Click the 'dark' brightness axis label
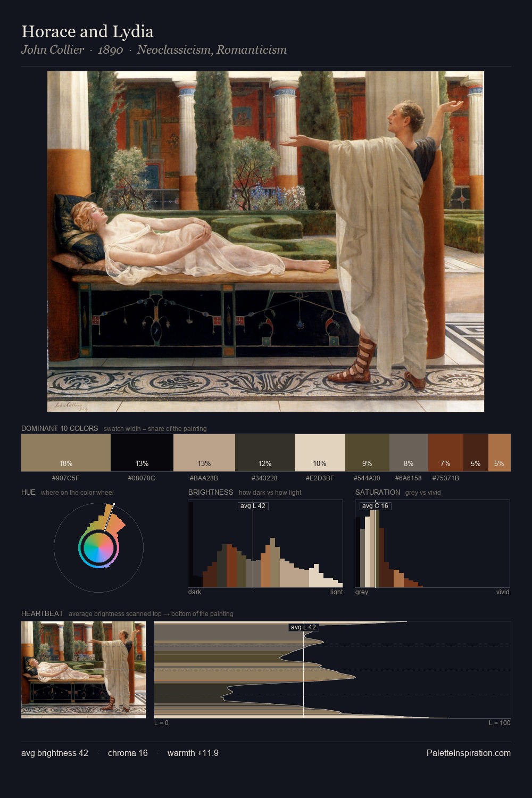532x798 pixels. tap(195, 592)
